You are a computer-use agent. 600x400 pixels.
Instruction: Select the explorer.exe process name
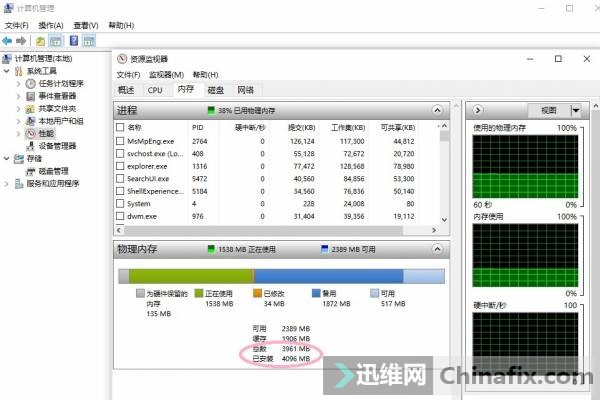147,166
